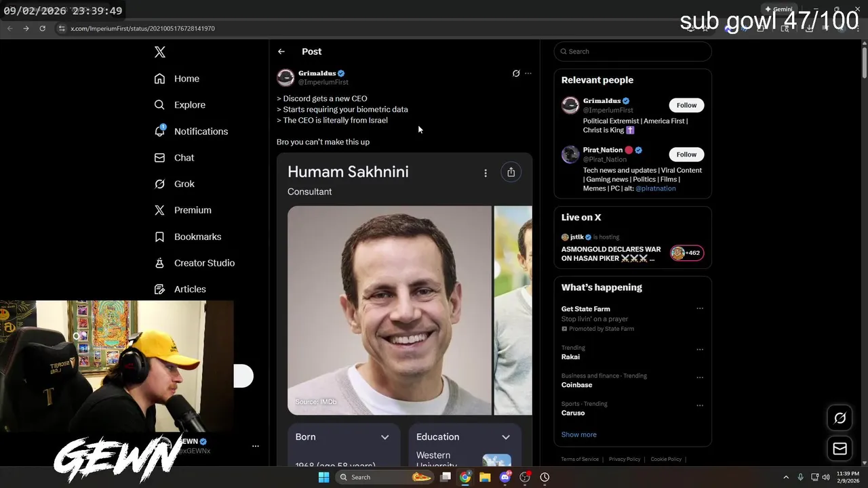The width and height of the screenshot is (868, 488).
Task: Open Pirat_Nation avatar in Relevant people
Action: click(x=570, y=155)
